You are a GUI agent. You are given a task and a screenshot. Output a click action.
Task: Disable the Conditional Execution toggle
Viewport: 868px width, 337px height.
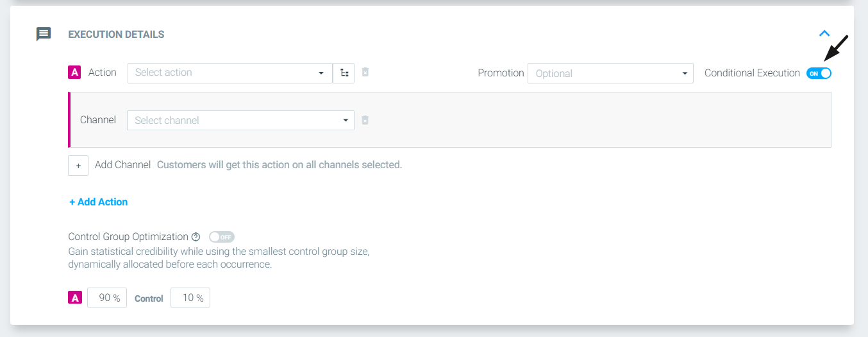point(819,73)
